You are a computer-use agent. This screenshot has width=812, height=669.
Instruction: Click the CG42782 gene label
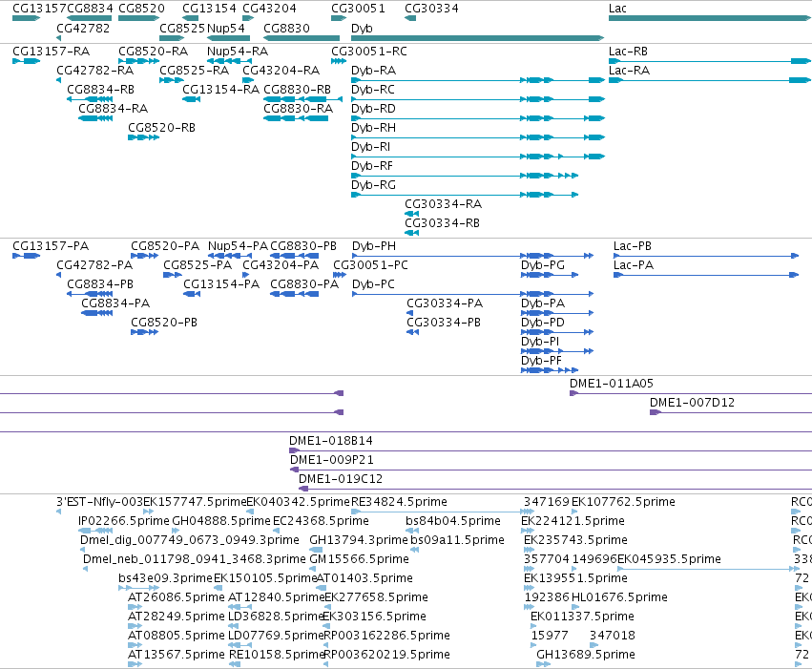[x=83, y=28]
